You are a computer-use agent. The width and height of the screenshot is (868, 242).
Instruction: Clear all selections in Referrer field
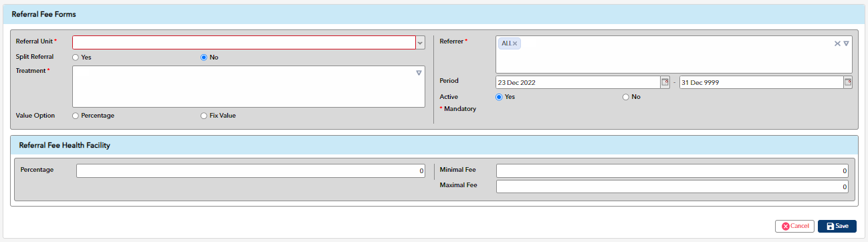click(837, 43)
